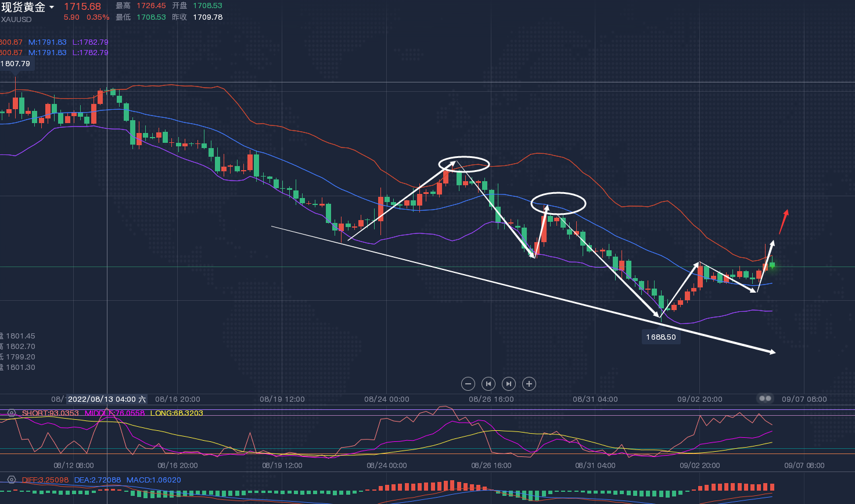Click the 1688.50 low price label
The image size is (855, 504).
(x=661, y=337)
